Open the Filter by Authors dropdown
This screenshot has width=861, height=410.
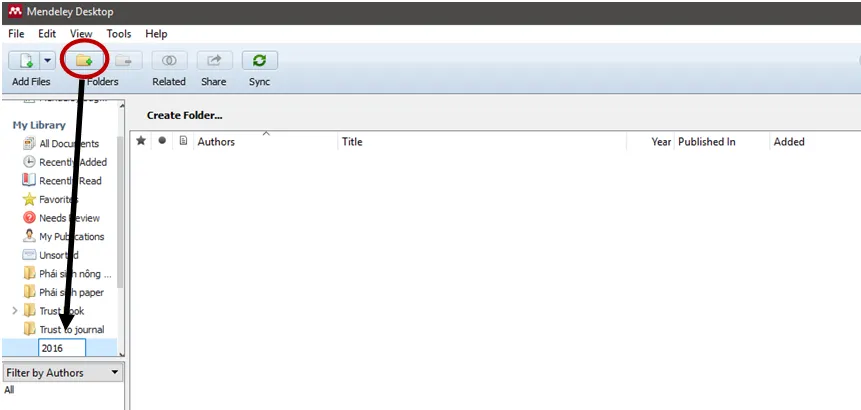click(62, 373)
